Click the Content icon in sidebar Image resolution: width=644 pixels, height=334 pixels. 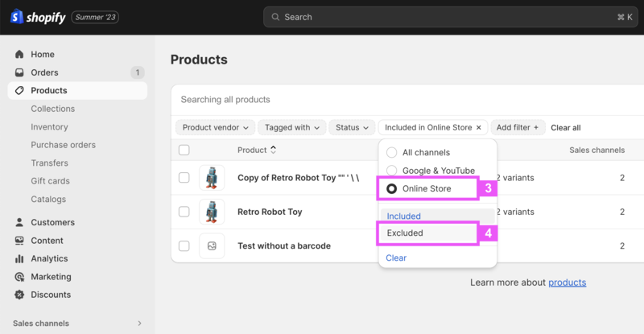click(x=19, y=241)
